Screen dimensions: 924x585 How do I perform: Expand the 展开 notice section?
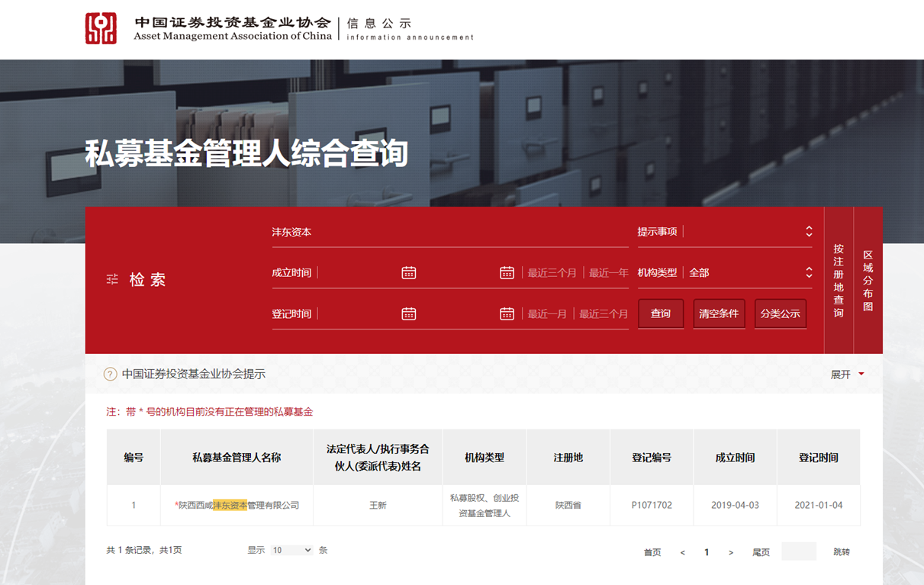tap(847, 374)
